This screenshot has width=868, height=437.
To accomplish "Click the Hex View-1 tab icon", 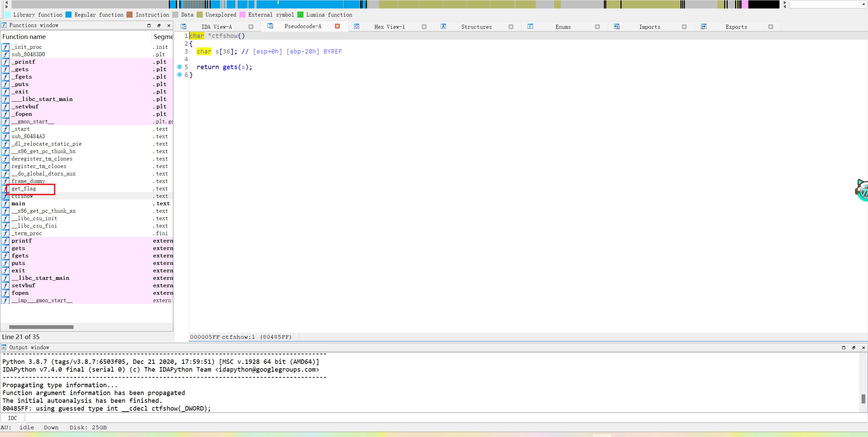I will [357, 26].
